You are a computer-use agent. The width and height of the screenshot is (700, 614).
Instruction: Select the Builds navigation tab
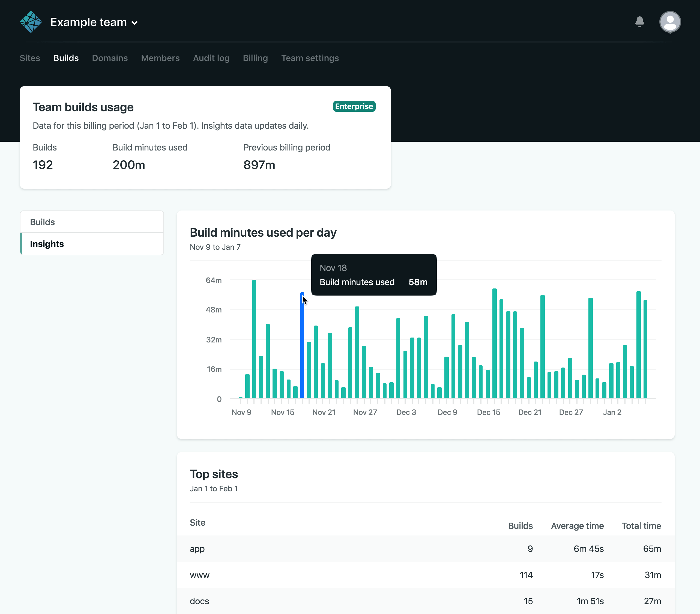click(66, 58)
